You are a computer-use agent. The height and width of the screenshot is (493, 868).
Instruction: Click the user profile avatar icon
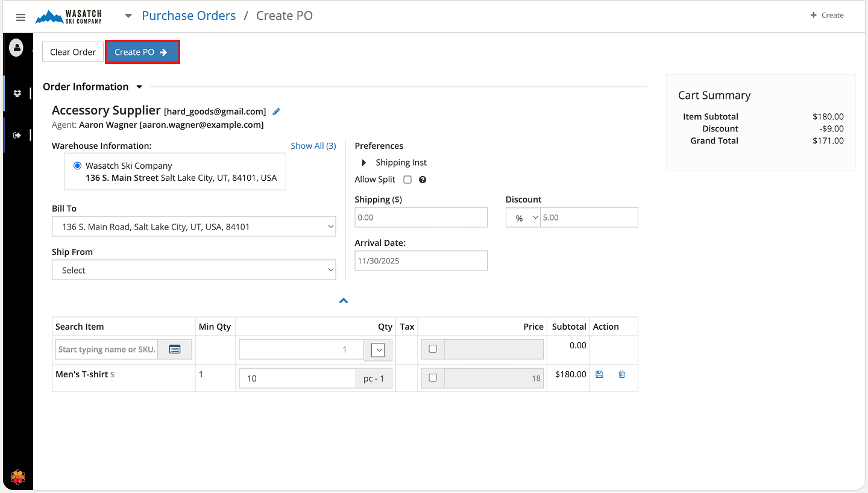(16, 48)
